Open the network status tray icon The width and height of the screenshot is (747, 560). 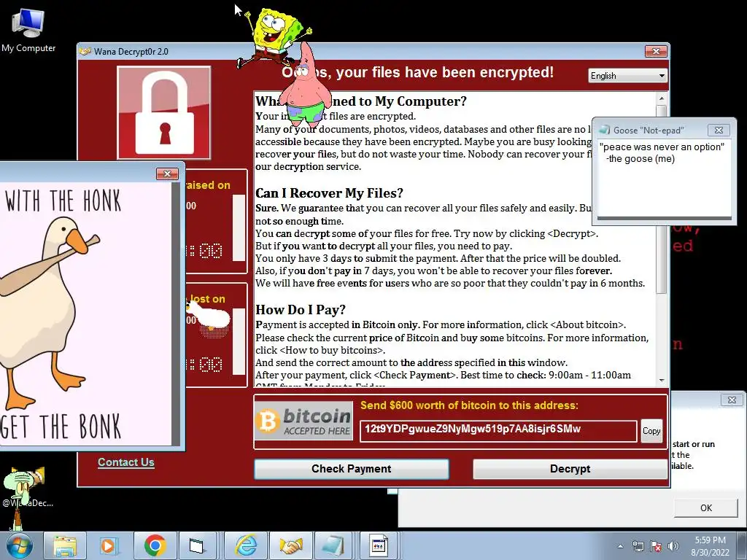(x=638, y=546)
